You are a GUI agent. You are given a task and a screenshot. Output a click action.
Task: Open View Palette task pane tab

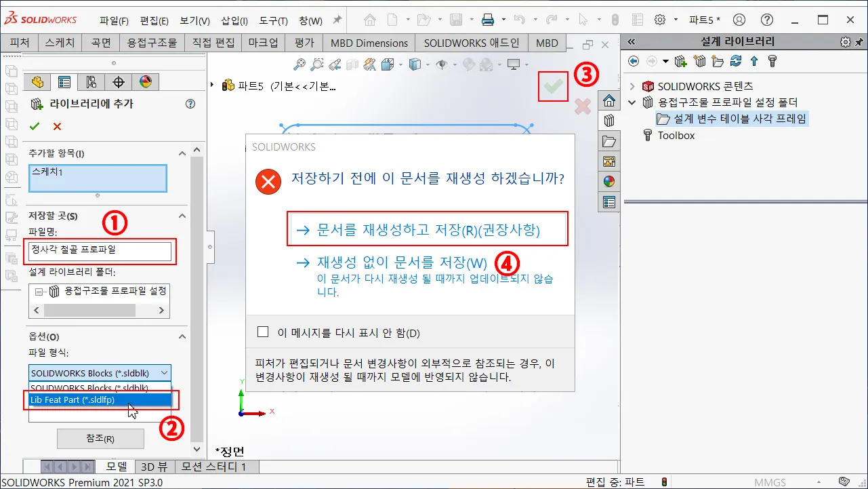pyautogui.click(x=609, y=161)
